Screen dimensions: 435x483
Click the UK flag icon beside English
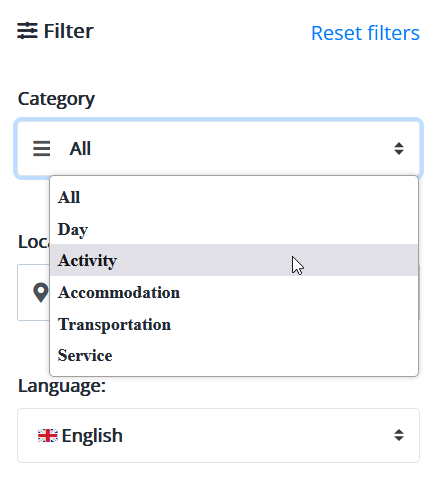tap(48, 436)
